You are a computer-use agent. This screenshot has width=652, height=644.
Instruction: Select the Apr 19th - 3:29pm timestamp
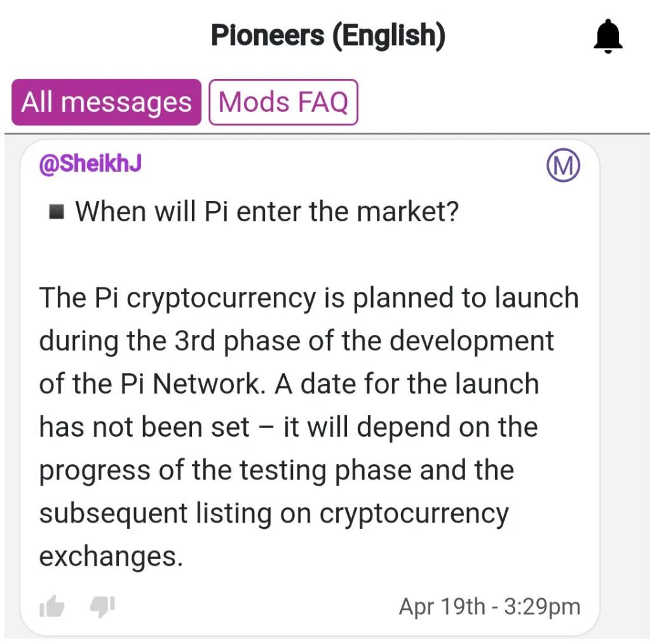(489, 606)
